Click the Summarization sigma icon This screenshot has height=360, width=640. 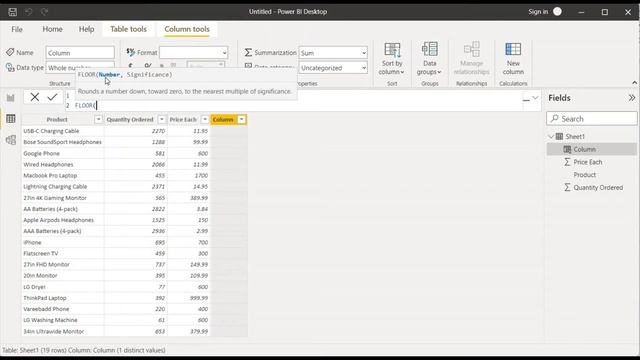[248, 52]
